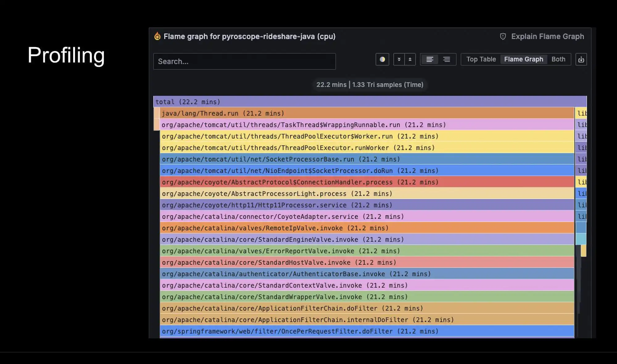Screen dimensions: 617x364
Task: Open the color scheme picker circle icon
Action: click(382, 59)
